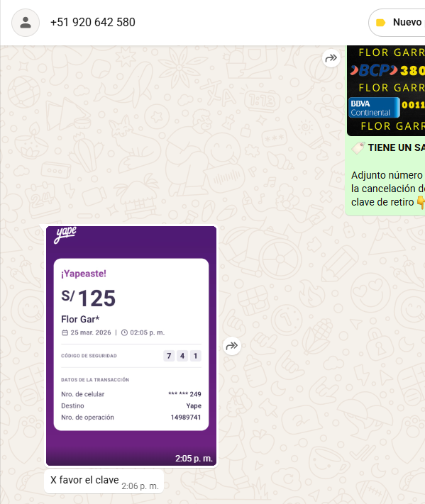This screenshot has height=504, width=425.
Task: Click the security code digit 7
Action: point(169,356)
